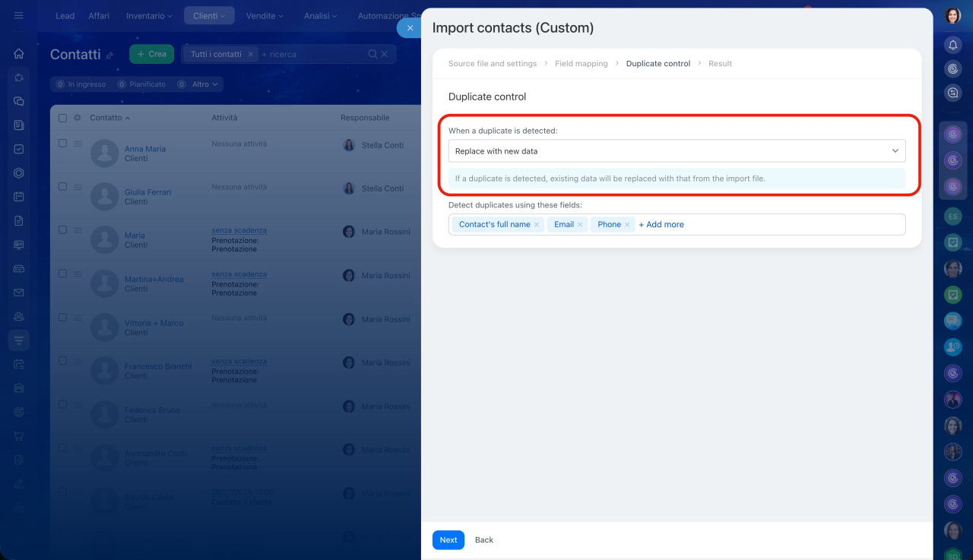Remove the Phone duplicate field tag
973x560 pixels.
(627, 225)
